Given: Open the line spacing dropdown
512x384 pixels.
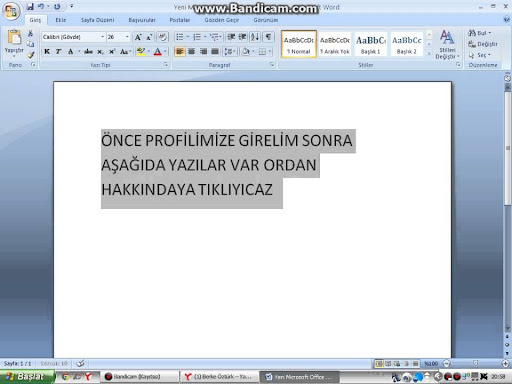Looking at the screenshot, I should click(230, 51).
